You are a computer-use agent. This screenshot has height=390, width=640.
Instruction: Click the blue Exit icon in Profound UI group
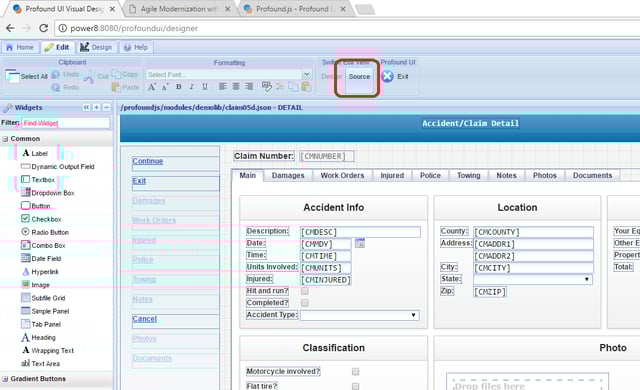tap(387, 76)
